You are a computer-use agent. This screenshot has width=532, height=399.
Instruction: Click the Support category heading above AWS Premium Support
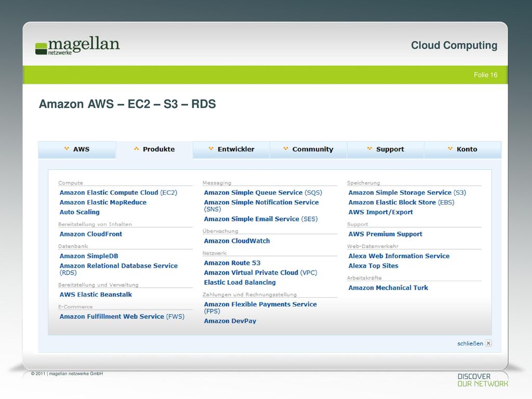point(357,224)
